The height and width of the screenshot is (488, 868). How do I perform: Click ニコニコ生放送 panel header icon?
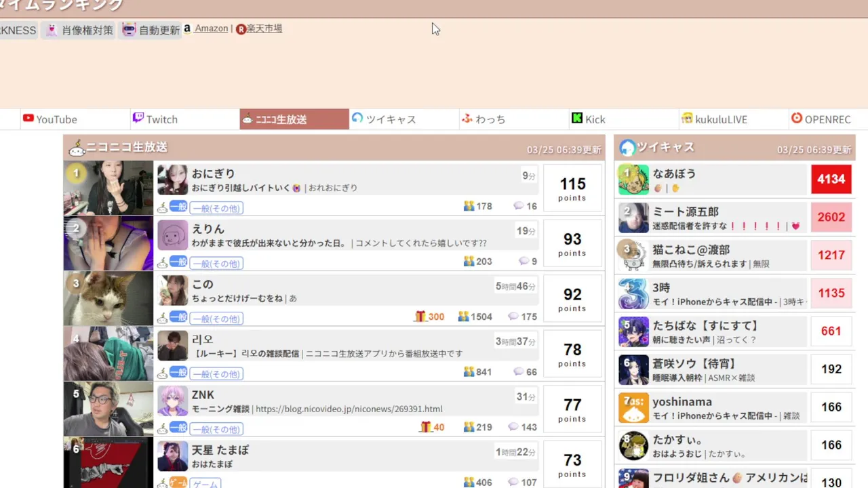coord(77,148)
